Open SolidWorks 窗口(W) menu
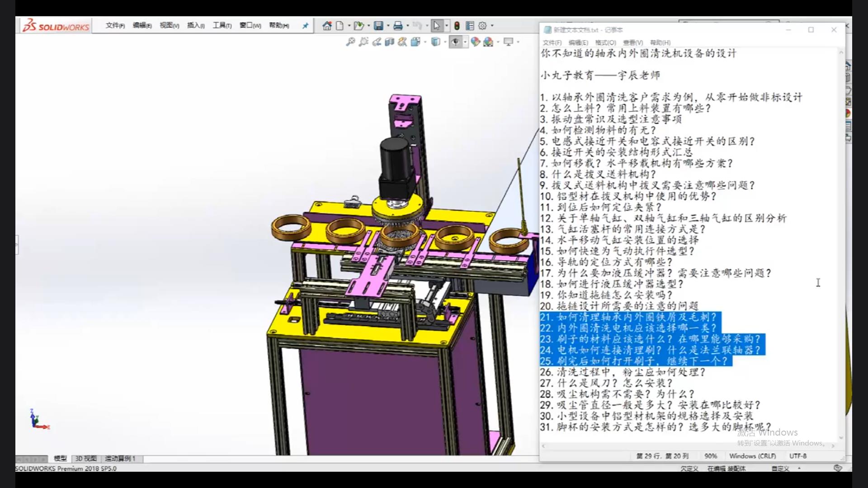This screenshot has height=488, width=868. tap(250, 26)
